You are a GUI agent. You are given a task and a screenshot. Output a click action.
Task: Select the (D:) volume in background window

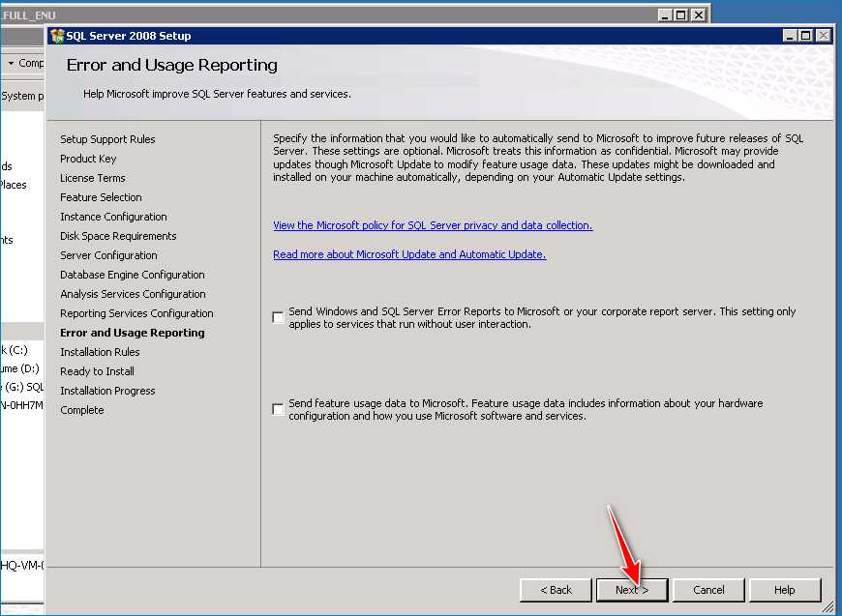click(20, 368)
